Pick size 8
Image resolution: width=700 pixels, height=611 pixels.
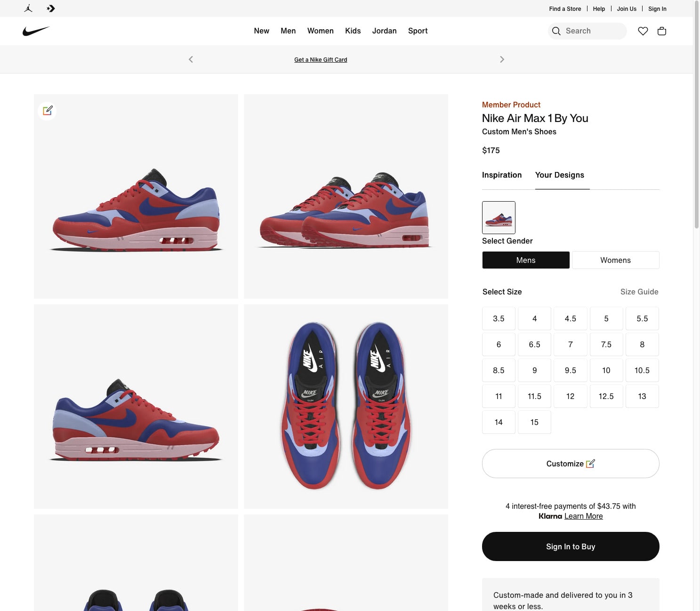tap(642, 344)
